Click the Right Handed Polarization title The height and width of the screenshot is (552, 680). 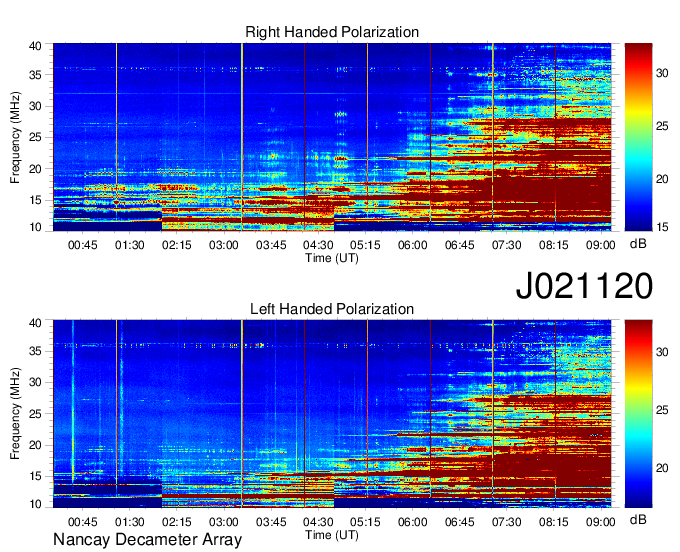click(332, 32)
